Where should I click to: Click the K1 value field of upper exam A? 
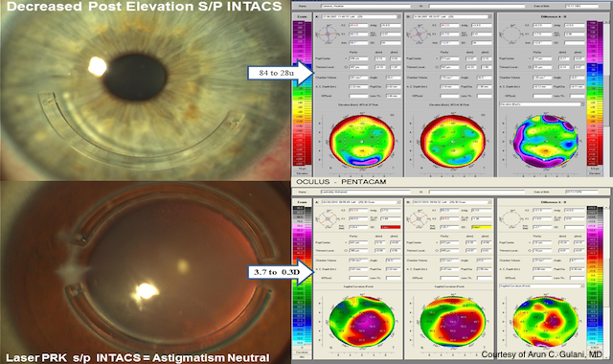(x=358, y=34)
